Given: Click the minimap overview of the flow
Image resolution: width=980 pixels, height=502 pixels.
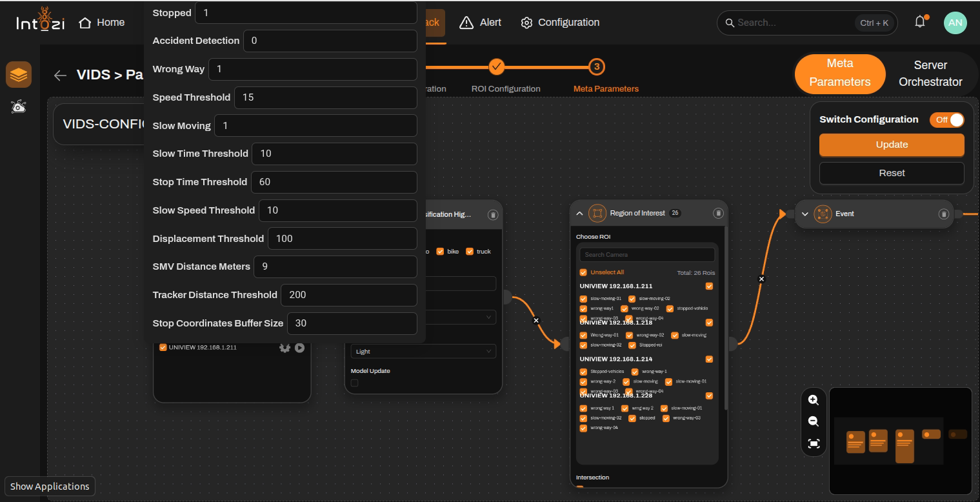Looking at the screenshot, I should click(900, 443).
